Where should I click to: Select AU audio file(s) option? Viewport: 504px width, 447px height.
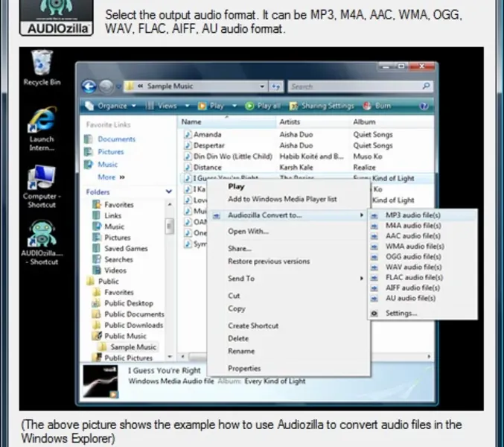[422, 298]
